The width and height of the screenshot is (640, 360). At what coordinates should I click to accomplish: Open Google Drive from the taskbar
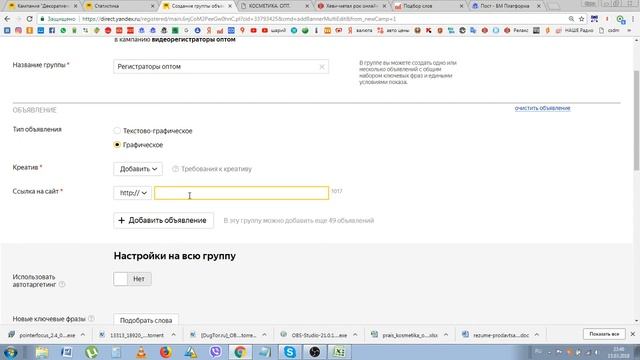point(190,352)
